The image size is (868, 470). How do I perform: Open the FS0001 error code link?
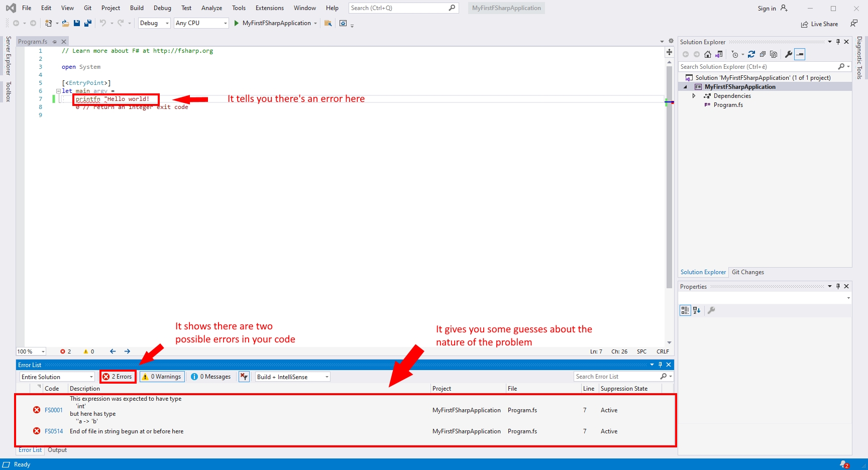point(54,410)
